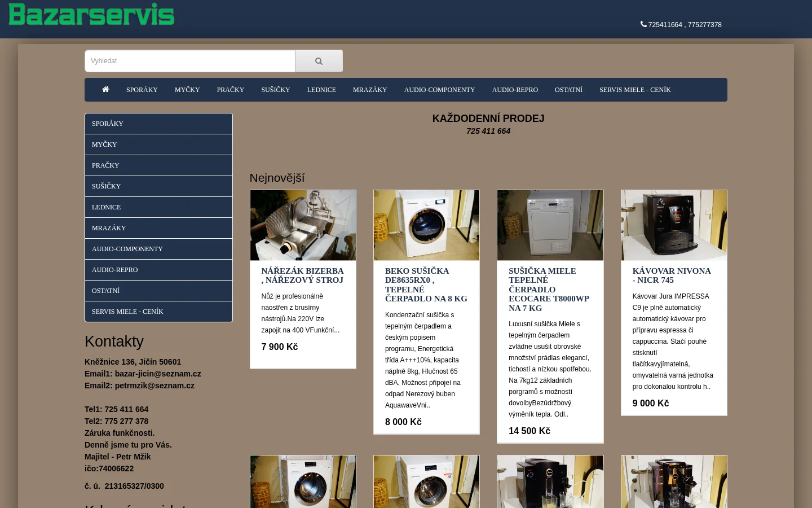Open LEDNICE in top navigation bar
This screenshot has height=508, width=812.
coord(321,90)
